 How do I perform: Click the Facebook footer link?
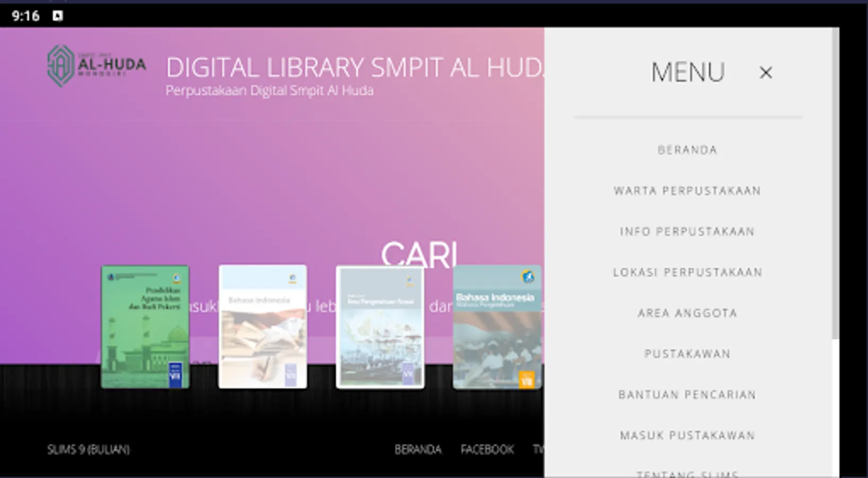[487, 450]
